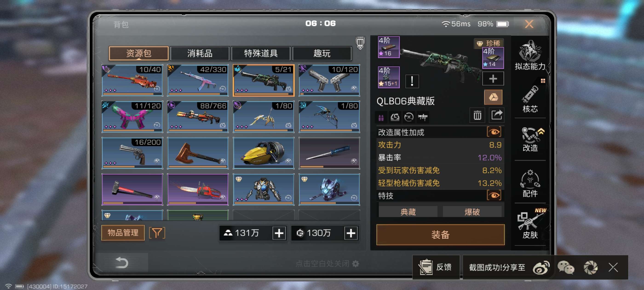Open the 改造 modification menu
Image resolution: width=644 pixels, height=290 pixels.
(x=530, y=139)
